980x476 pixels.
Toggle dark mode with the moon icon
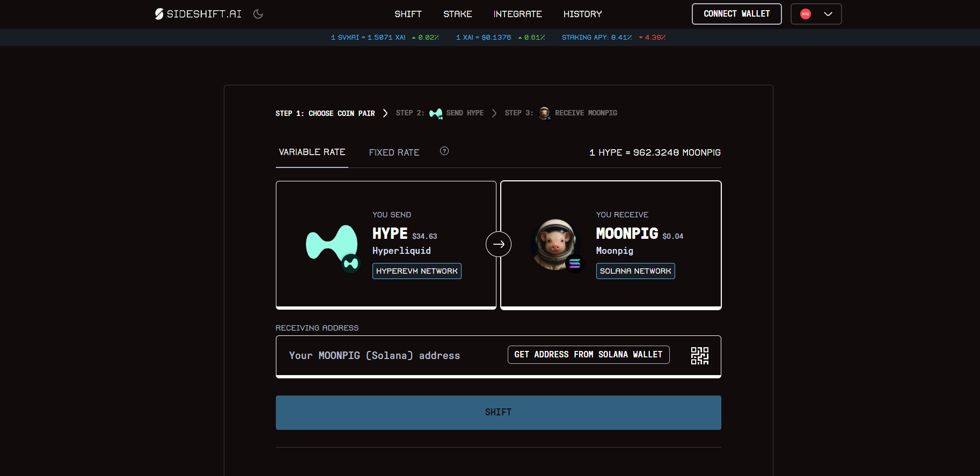click(258, 14)
